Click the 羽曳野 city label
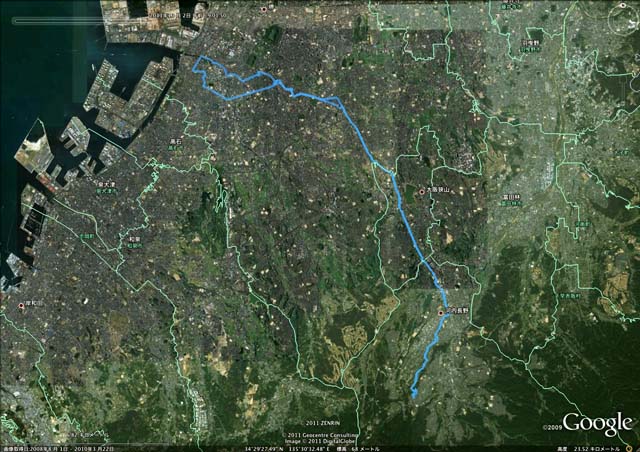This screenshot has height=452, width=640. tap(530, 42)
